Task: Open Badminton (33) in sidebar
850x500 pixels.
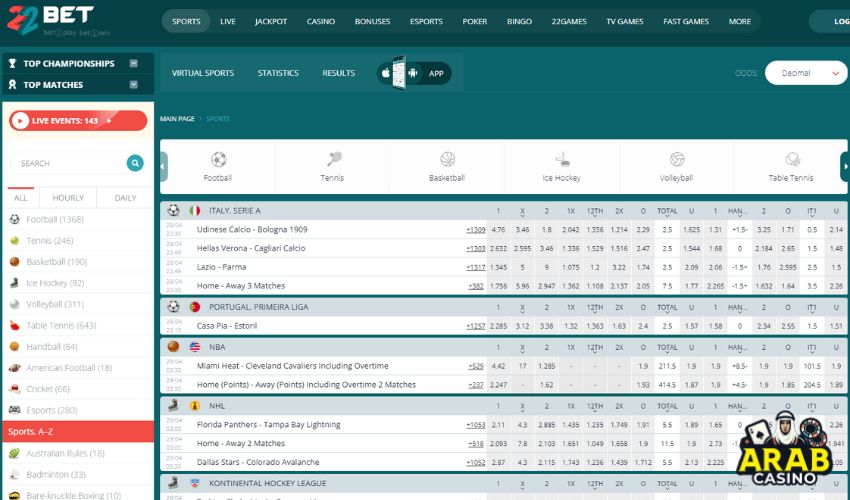Action: [78, 475]
